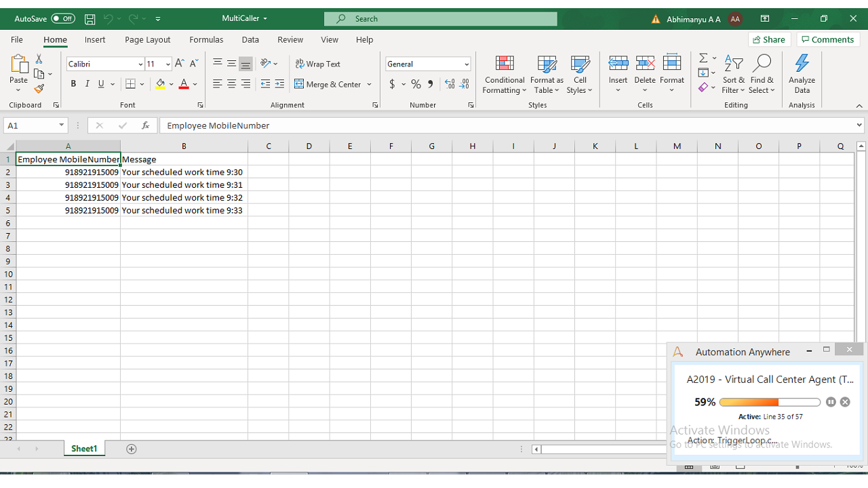The width and height of the screenshot is (868, 488).
Task: Open the Page Layout tab
Action: click(147, 40)
